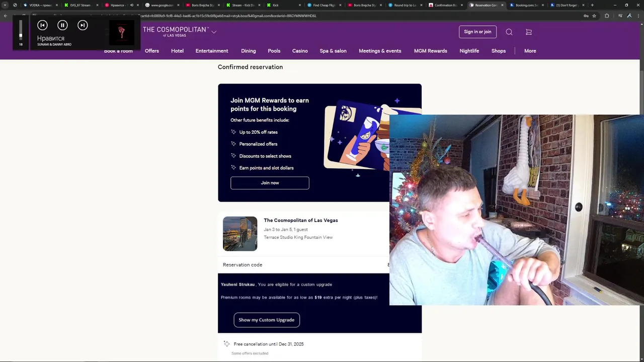
Task: Click the Terrace Studio King Fountain View text
Action: point(298,237)
